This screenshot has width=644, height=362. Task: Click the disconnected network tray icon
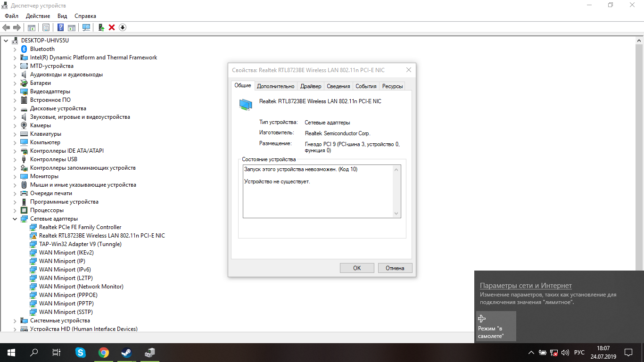click(554, 353)
